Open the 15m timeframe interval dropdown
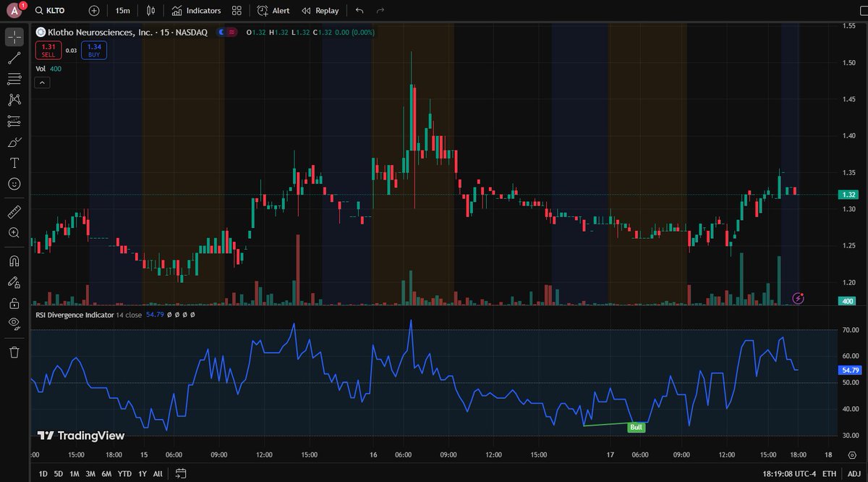This screenshot has width=868, height=482. (x=123, y=11)
